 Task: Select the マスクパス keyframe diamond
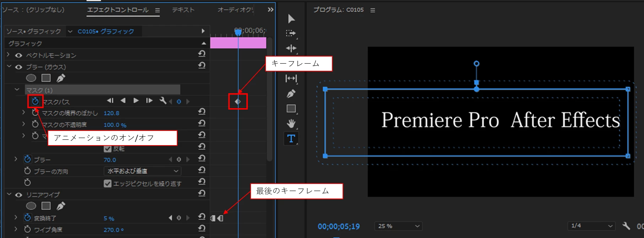[x=238, y=102]
